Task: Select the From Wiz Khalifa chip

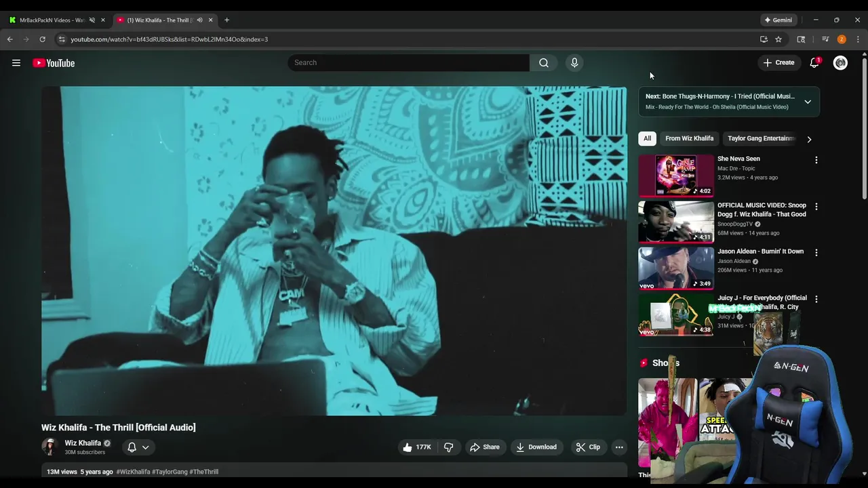Action: [x=689, y=138]
